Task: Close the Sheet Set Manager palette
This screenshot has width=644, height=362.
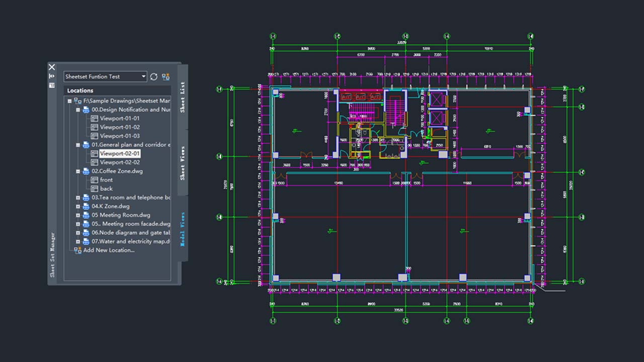Action: click(x=51, y=66)
